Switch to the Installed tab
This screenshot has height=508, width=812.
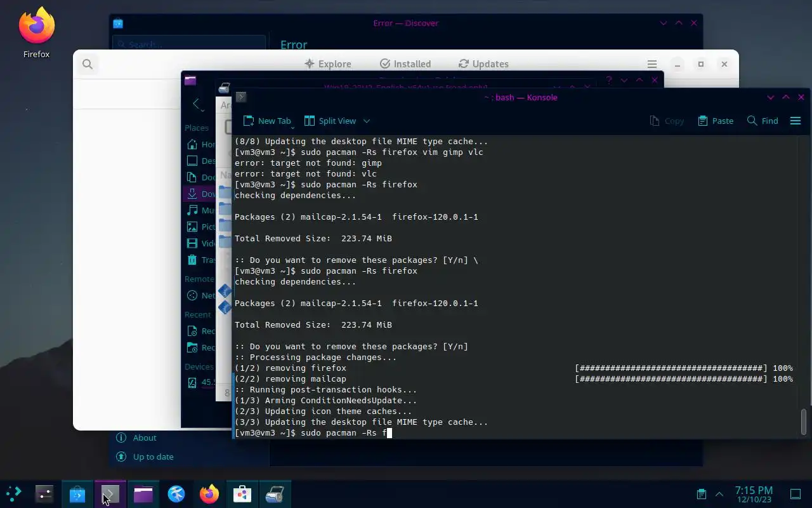pos(405,63)
